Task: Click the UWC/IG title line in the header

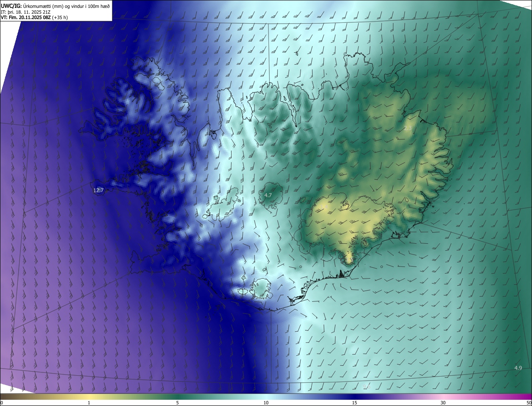Action: tap(55, 6)
